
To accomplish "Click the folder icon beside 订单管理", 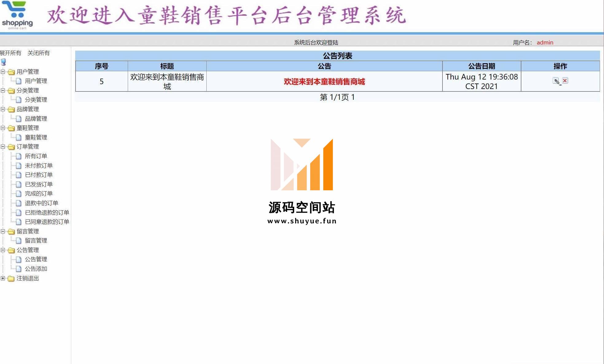I will tap(11, 147).
